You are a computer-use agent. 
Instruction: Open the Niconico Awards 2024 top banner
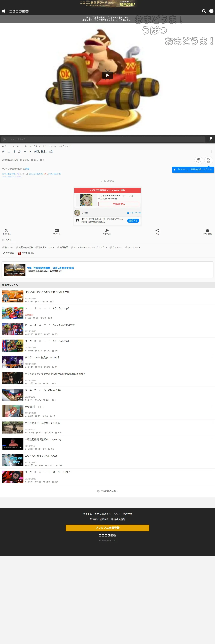[107, 4]
